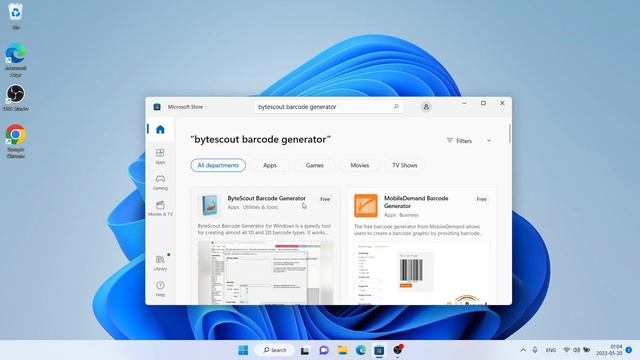Click the Microsoft Store logo in title bar
The width and height of the screenshot is (640, 360).
(157, 107)
